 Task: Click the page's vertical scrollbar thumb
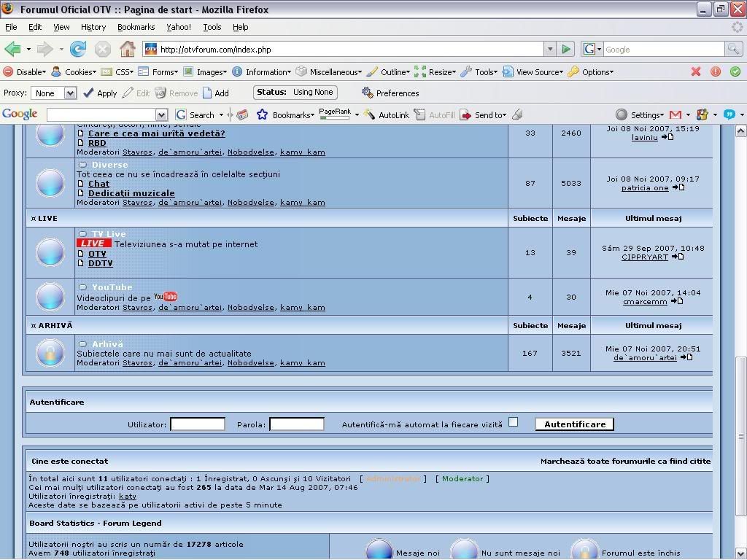coord(740,435)
